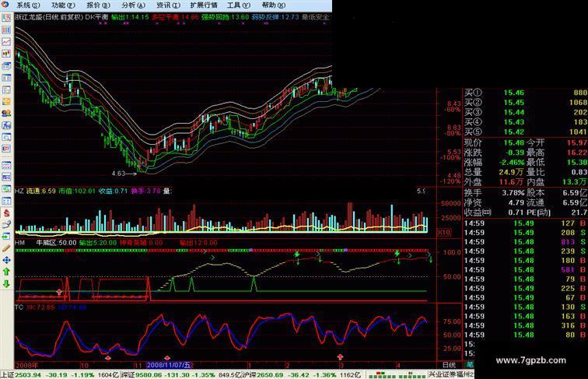Viewport: 588px width, 379px height.
Task: Click the 兴业证券福州 status bar entry
Action: [451, 374]
